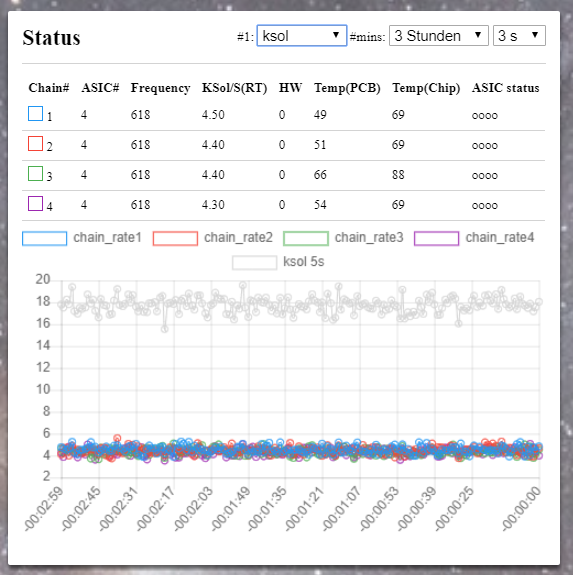Open the 3 Stunden time range dropdown

[x=438, y=36]
